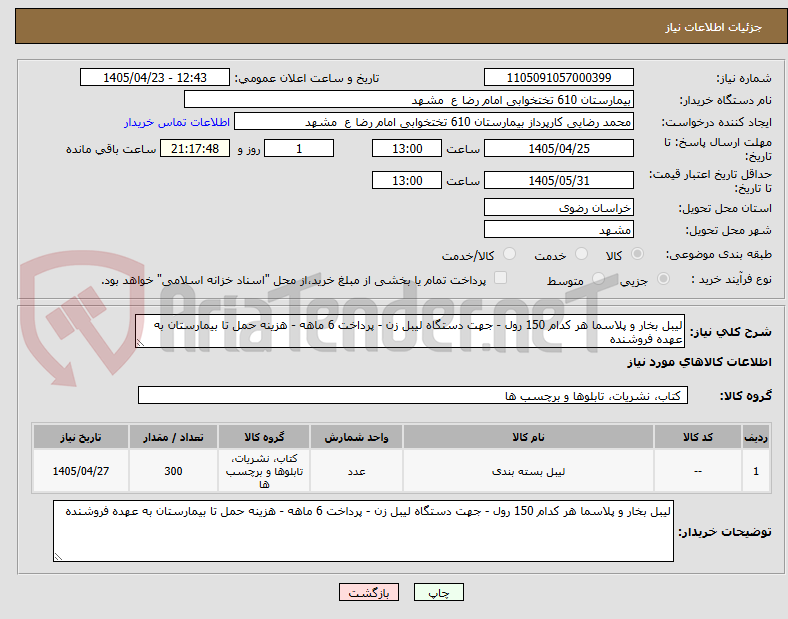Click the شماره نیاز number field
This screenshot has width=788, height=619.
[559, 77]
